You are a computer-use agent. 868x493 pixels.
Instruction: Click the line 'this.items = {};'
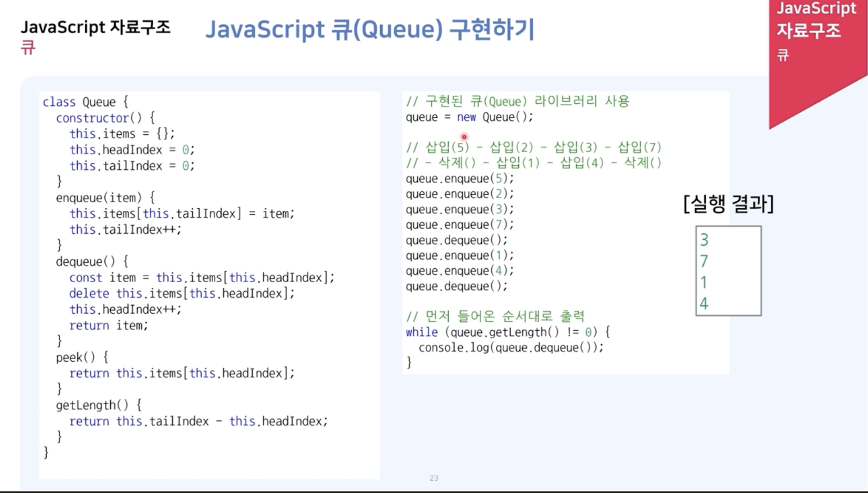[x=122, y=134]
